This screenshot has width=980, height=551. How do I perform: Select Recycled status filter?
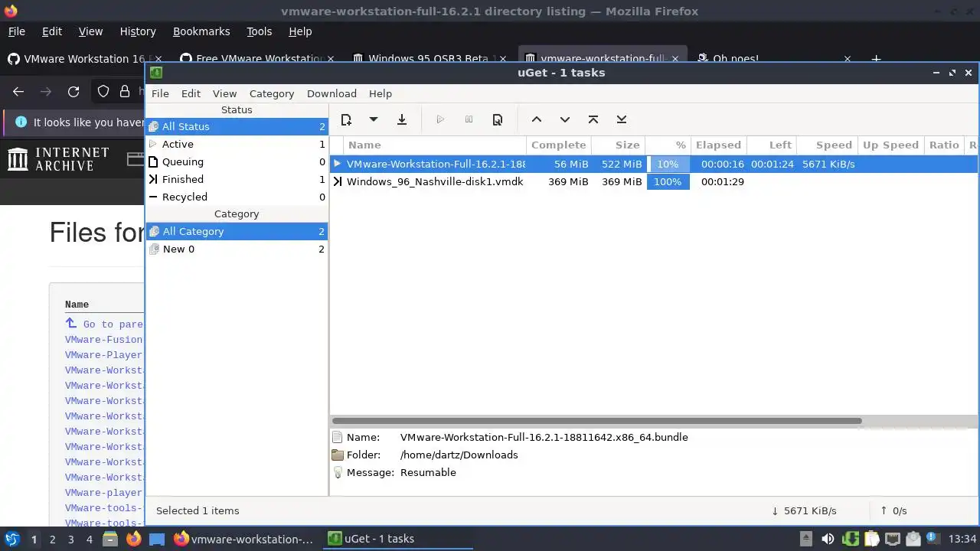click(x=237, y=197)
